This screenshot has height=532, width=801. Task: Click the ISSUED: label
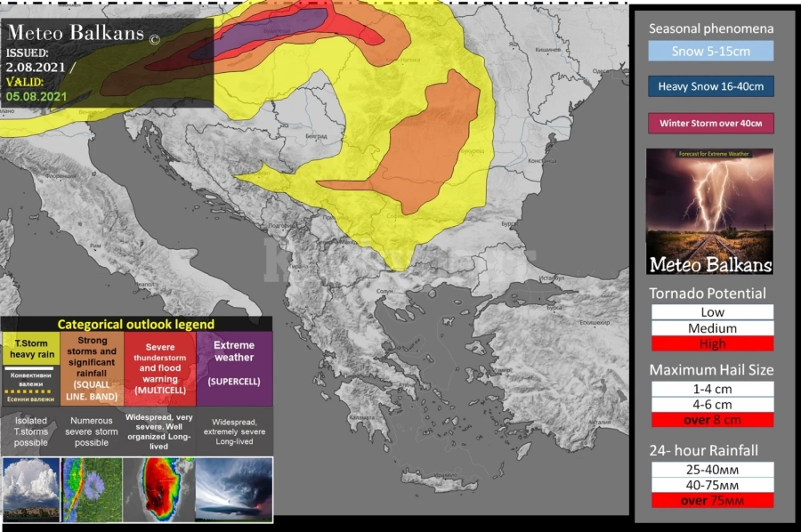(x=27, y=52)
